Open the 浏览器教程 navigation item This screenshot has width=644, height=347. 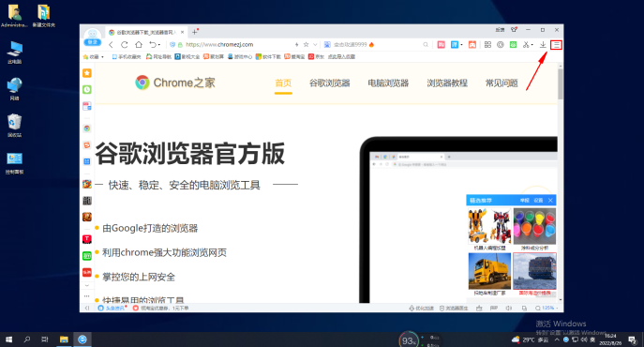click(447, 83)
